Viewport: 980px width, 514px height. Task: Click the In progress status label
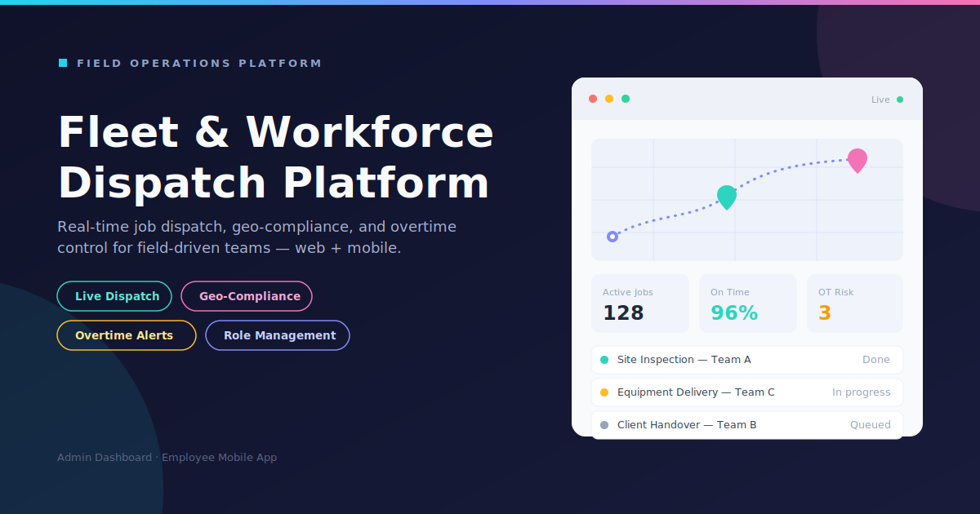point(862,392)
